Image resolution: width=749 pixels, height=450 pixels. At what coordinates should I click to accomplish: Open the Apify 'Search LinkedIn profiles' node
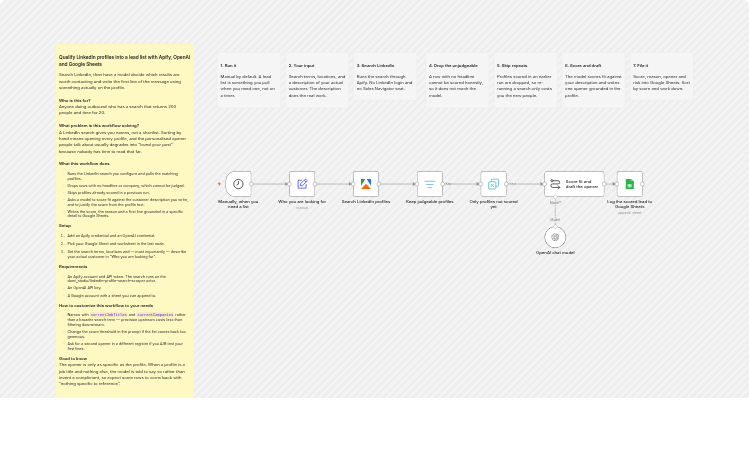click(366, 184)
